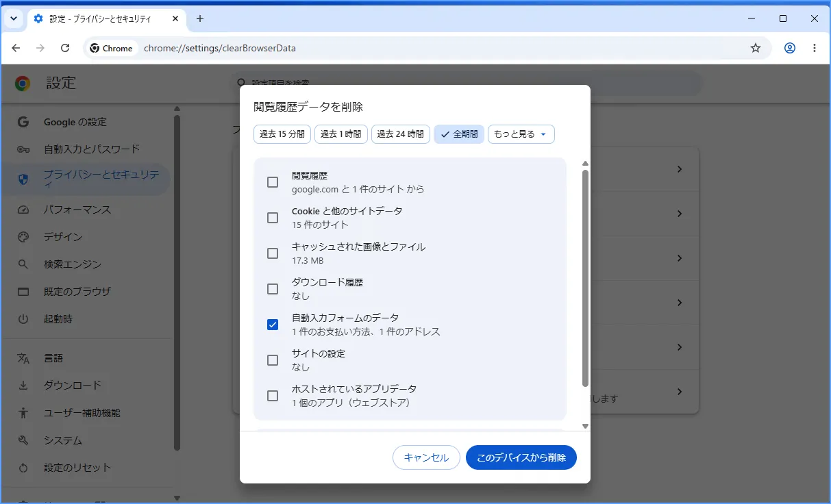Select the 過去 24 時間 time range
This screenshot has height=504, width=831.
(401, 134)
